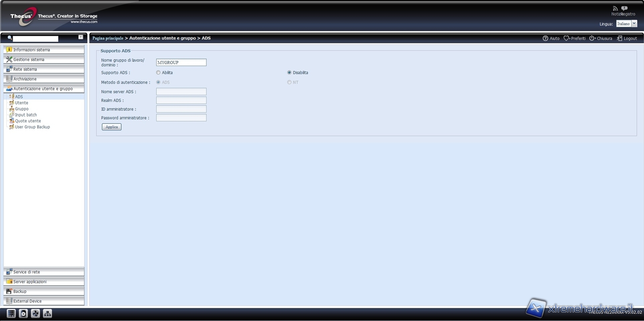
Task: Open User Group Backup in sidebar tree
Action: (32, 127)
